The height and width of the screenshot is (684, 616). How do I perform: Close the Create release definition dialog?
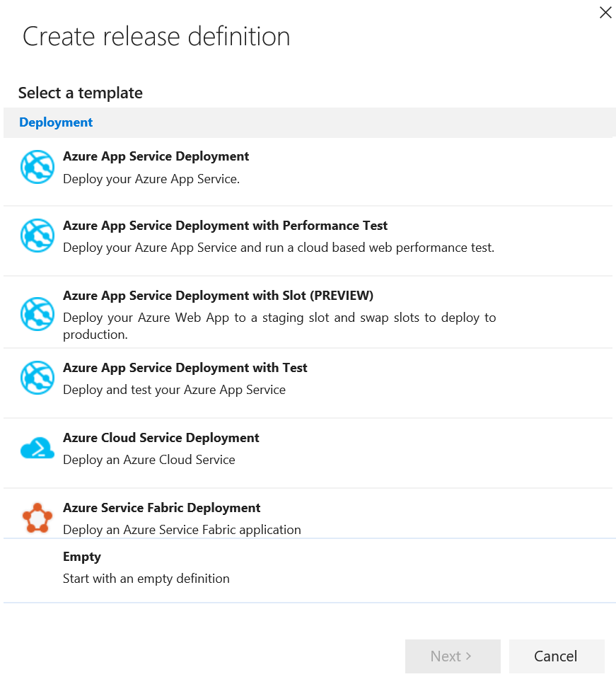click(605, 12)
